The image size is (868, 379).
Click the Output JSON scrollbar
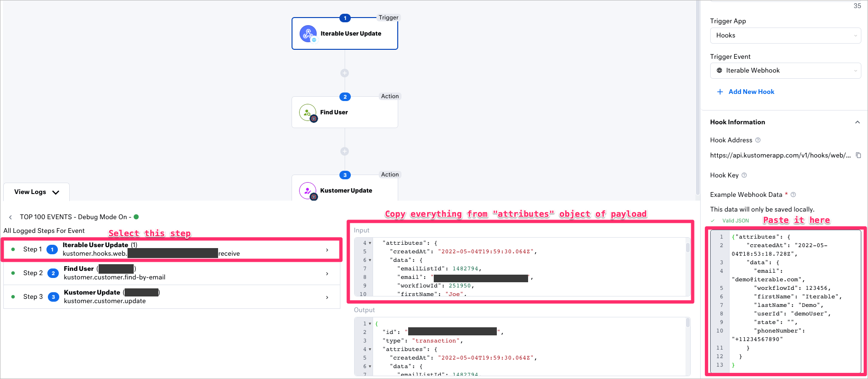point(687,323)
